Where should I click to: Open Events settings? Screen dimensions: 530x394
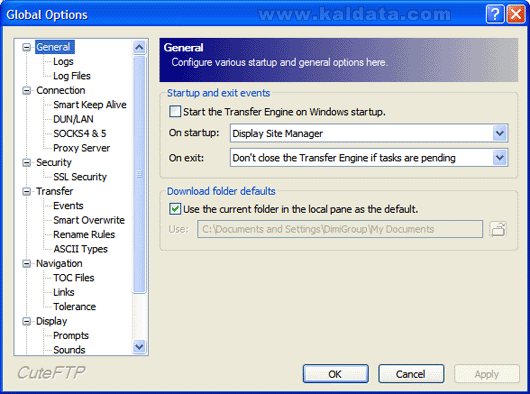tap(68, 205)
